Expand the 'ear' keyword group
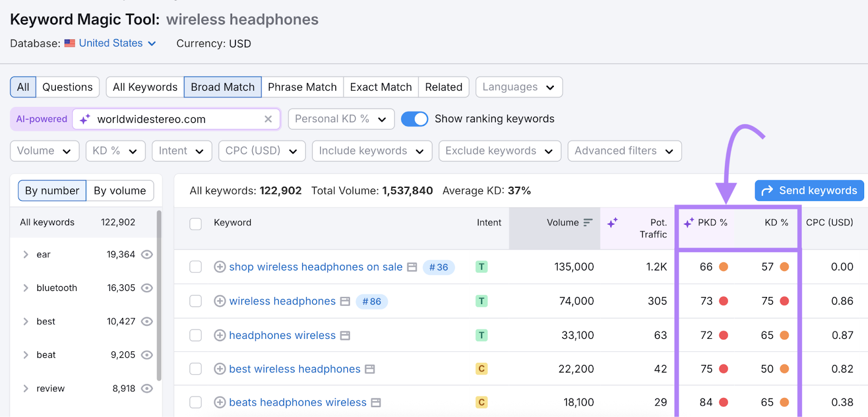 point(25,255)
